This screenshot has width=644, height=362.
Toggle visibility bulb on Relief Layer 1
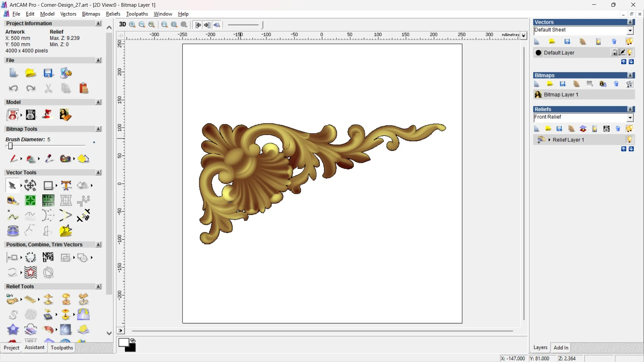coord(630,140)
